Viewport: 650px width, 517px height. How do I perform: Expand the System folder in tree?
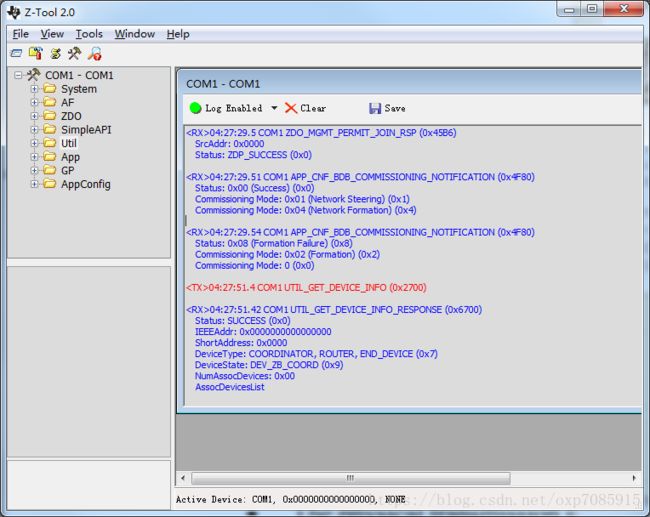[34, 89]
